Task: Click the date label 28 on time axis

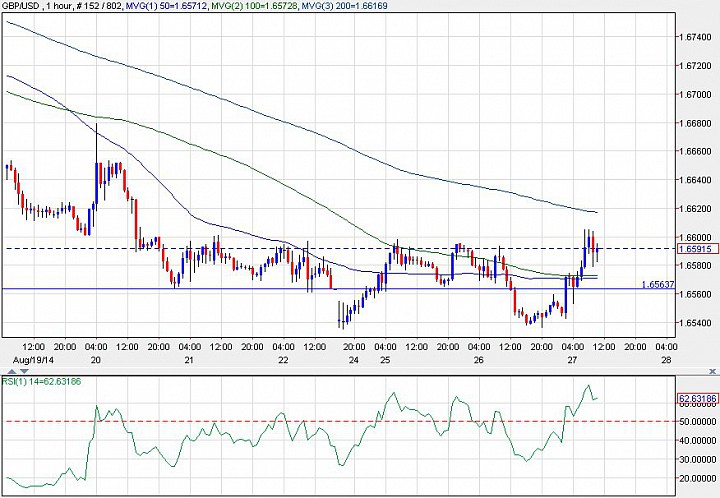Action: click(667, 360)
